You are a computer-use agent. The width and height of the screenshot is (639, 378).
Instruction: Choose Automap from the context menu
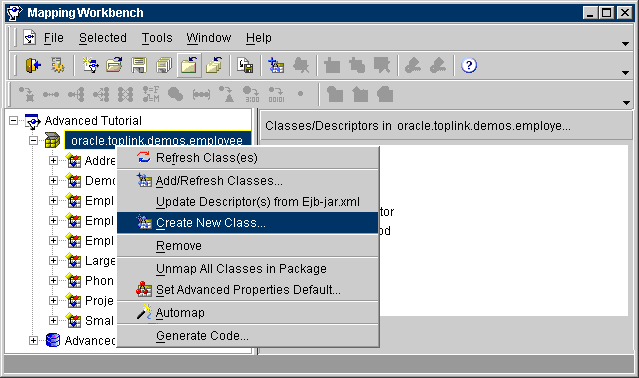pyautogui.click(x=248, y=313)
